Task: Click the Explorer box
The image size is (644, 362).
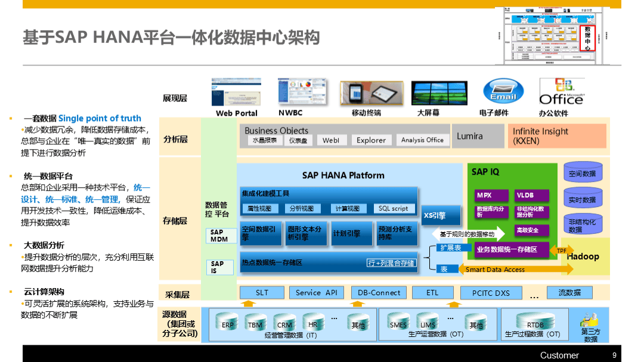Action: pyautogui.click(x=371, y=140)
